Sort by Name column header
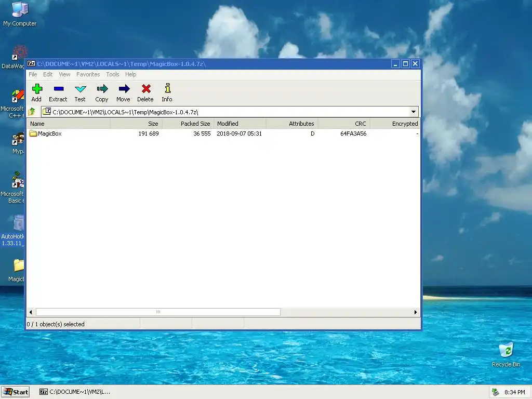532x399 pixels. click(69, 124)
